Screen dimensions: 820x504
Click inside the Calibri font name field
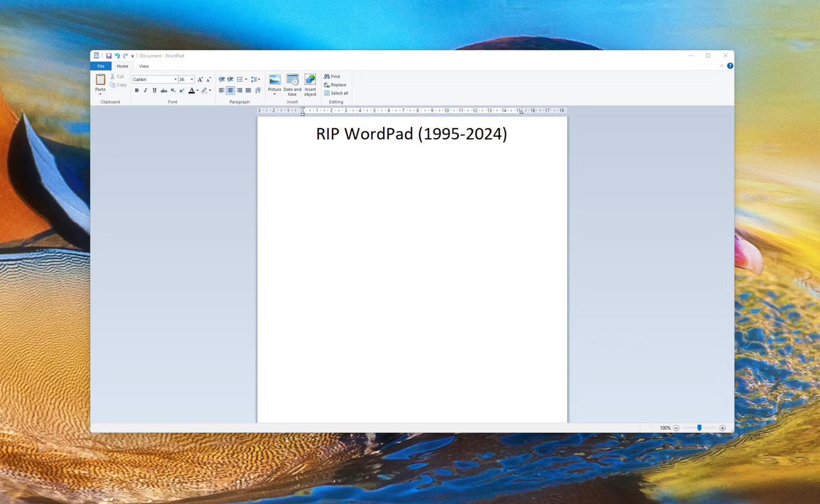(x=153, y=79)
